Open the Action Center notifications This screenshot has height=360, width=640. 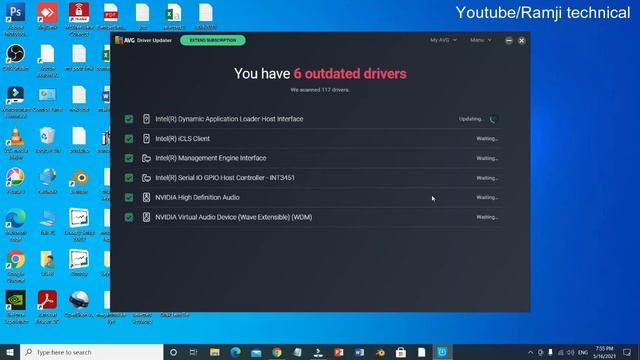click(x=627, y=352)
